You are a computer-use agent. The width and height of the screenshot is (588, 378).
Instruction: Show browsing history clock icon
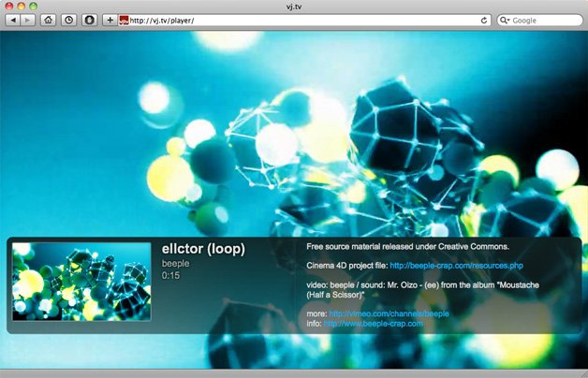[x=69, y=20]
